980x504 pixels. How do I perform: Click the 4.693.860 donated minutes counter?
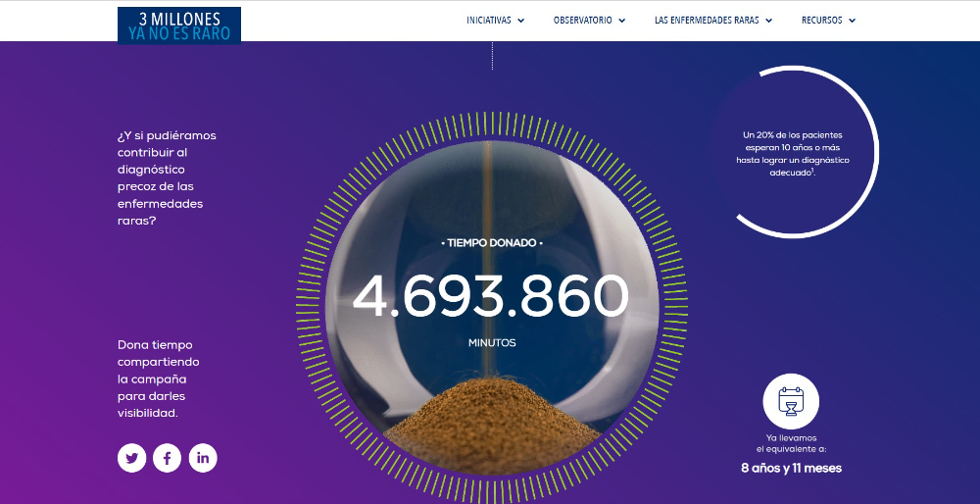pos(491,296)
